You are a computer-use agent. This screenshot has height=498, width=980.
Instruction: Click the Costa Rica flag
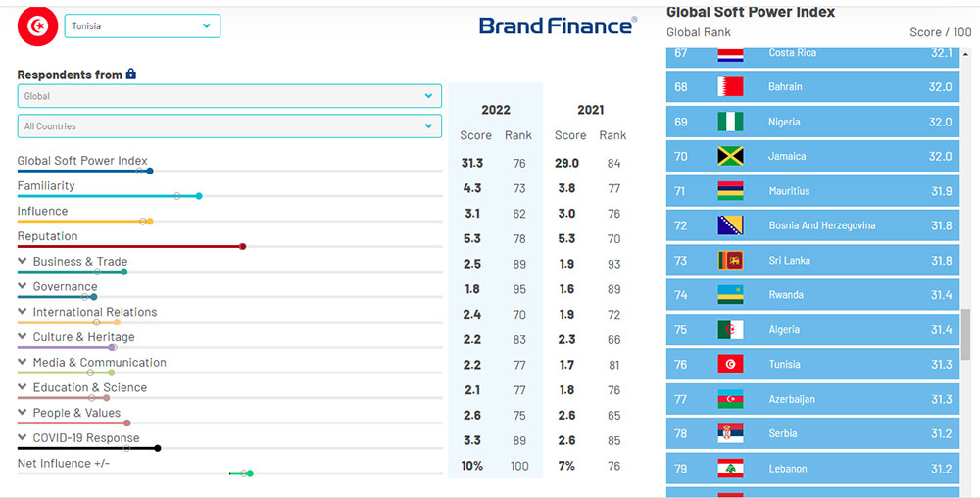click(730, 55)
